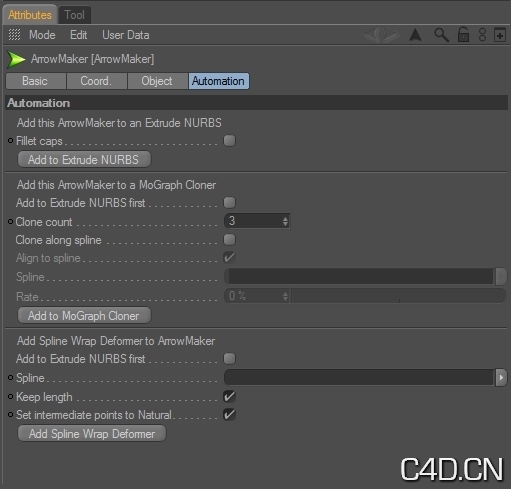The height and width of the screenshot is (489, 511).
Task: Click the Clone count stepper arrows
Action: (x=285, y=221)
